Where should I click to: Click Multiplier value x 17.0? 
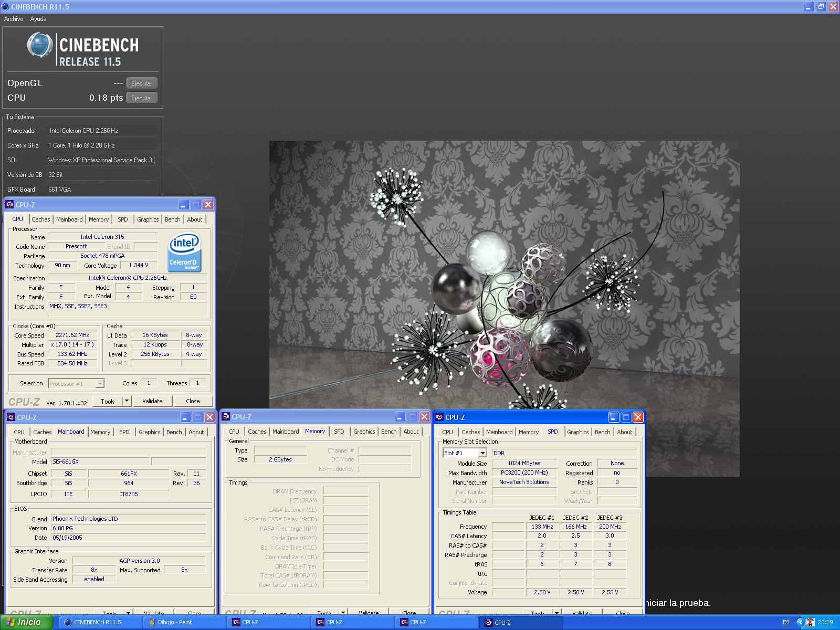point(72,344)
